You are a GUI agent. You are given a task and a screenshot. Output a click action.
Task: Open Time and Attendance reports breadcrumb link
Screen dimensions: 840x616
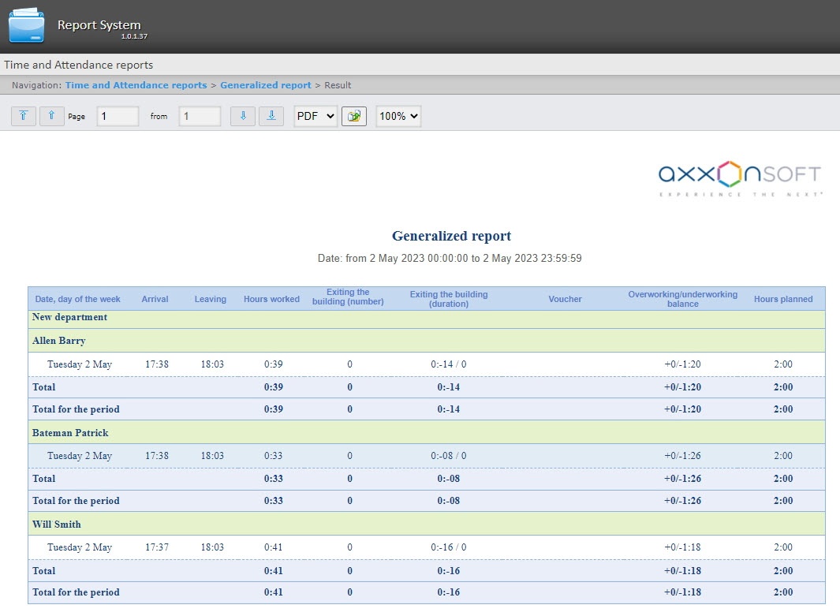(136, 85)
